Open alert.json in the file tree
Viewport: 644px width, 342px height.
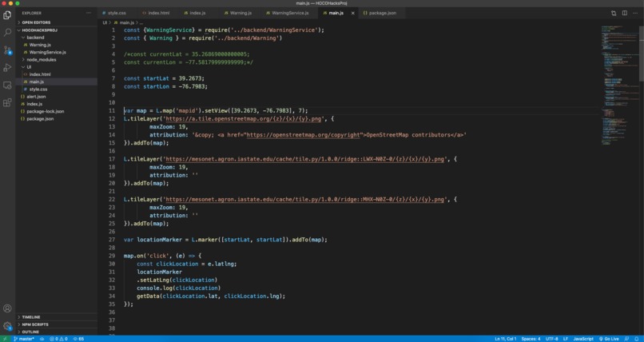36,97
